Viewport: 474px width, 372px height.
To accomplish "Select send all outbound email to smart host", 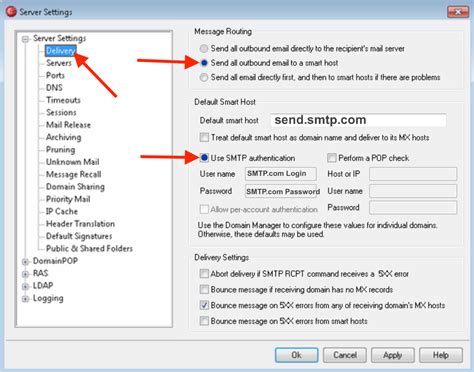I will click(204, 63).
